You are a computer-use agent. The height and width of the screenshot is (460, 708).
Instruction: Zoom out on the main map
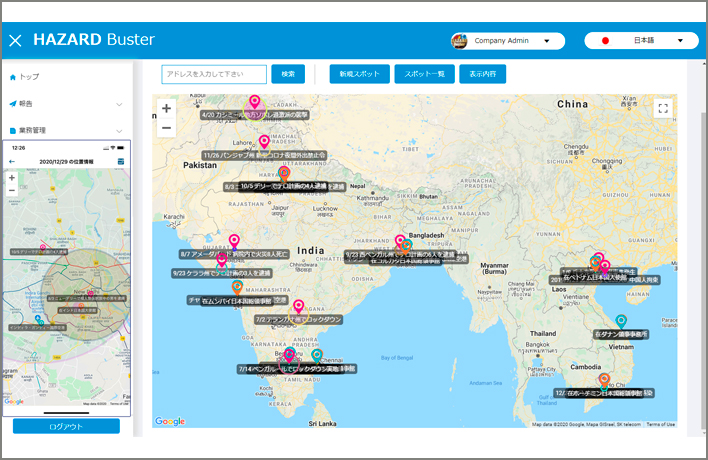click(x=166, y=128)
